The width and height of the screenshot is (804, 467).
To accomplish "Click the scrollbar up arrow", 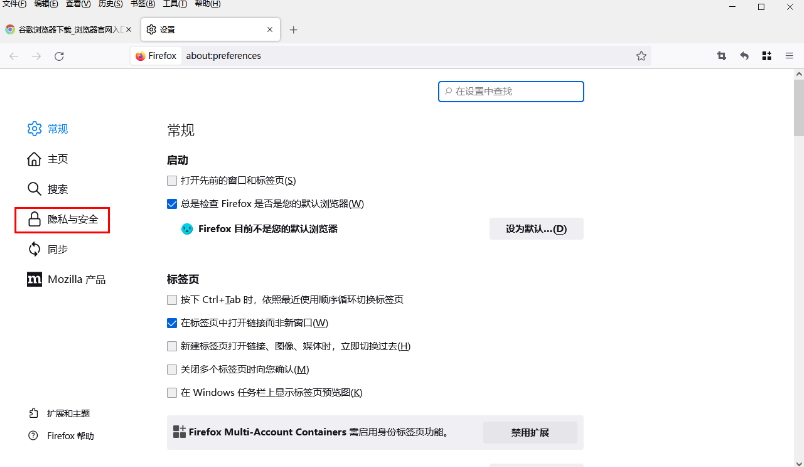I will coord(799,74).
